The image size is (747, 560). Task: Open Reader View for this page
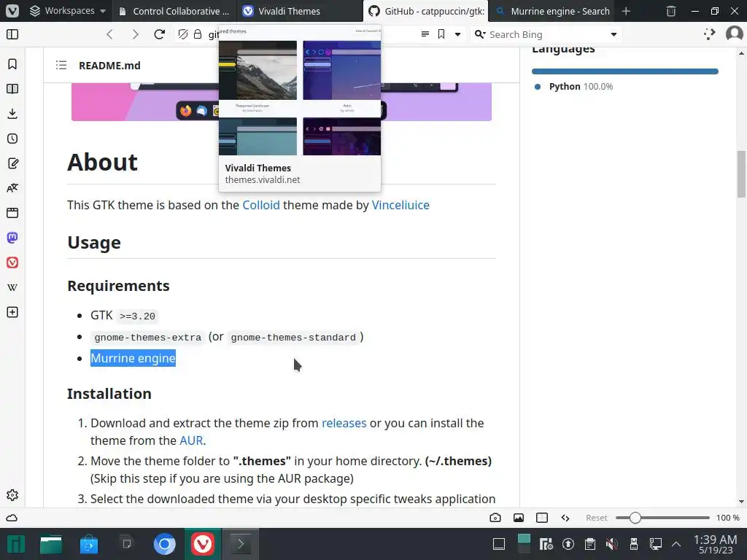pyautogui.click(x=425, y=34)
